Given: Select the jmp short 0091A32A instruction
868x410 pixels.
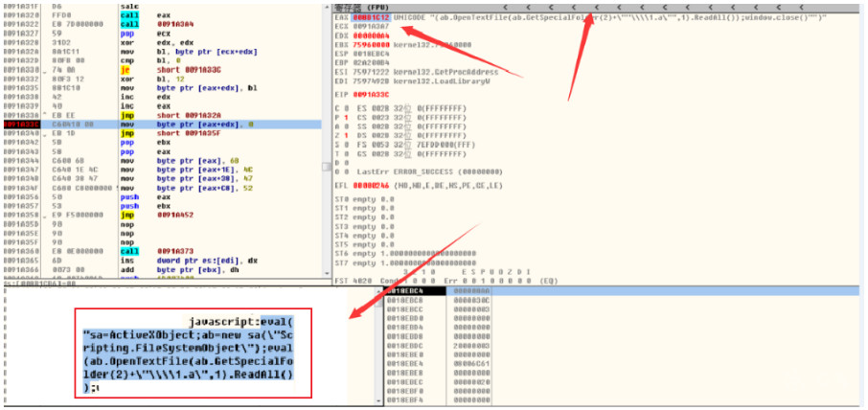Looking at the screenshot, I should [161, 115].
